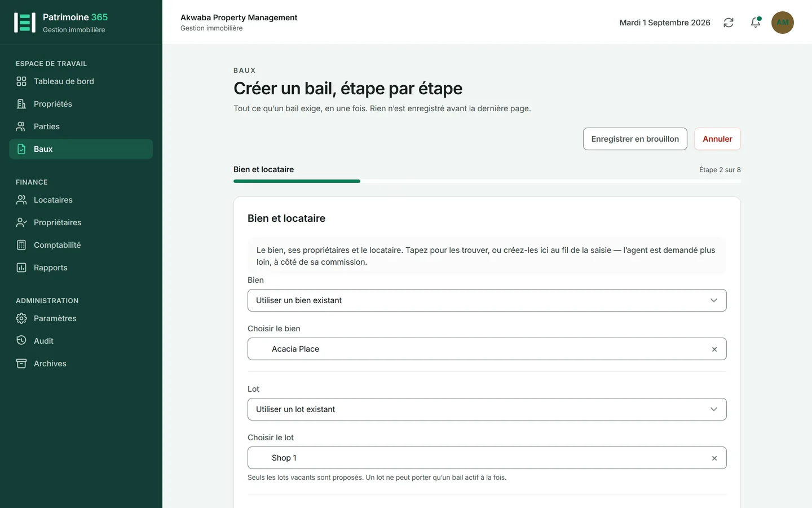This screenshot has height=508, width=812.
Task: Click the Patrimoine 365 logo icon
Action: [25, 23]
